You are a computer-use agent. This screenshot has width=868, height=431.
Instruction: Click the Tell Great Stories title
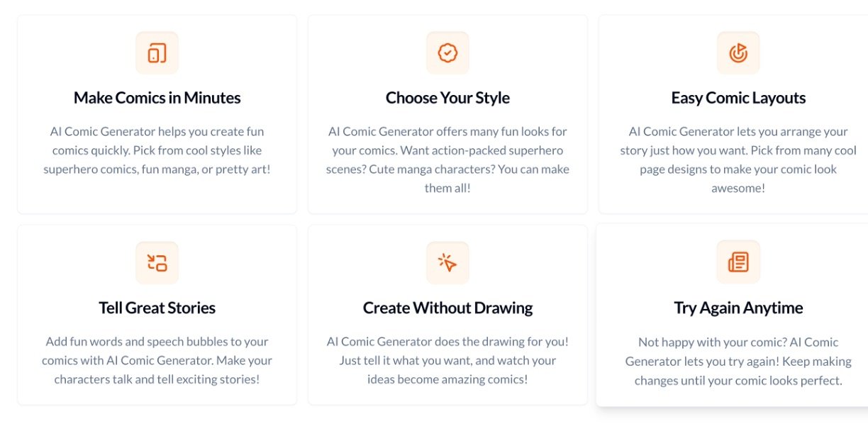point(157,308)
